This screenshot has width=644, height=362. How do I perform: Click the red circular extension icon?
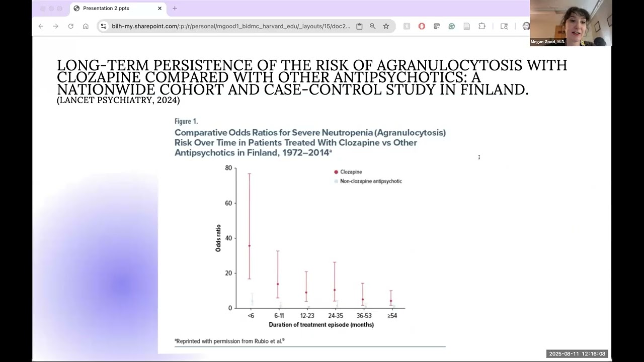click(422, 26)
